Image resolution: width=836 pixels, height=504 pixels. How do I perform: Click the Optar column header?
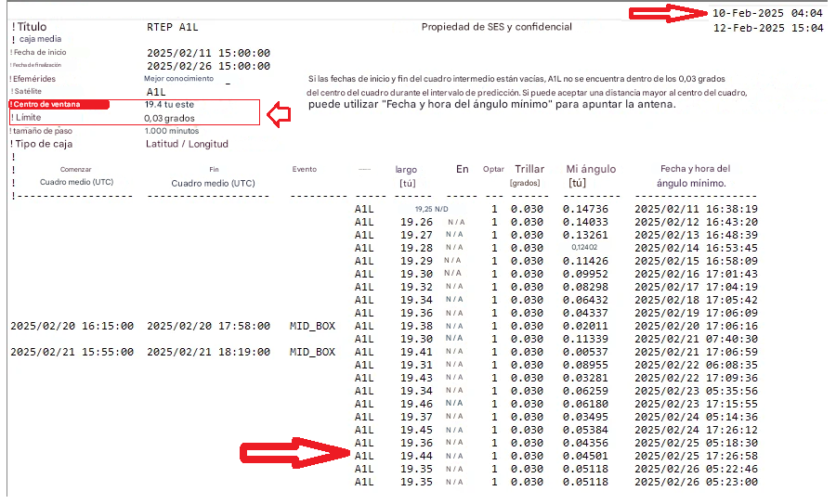click(494, 170)
